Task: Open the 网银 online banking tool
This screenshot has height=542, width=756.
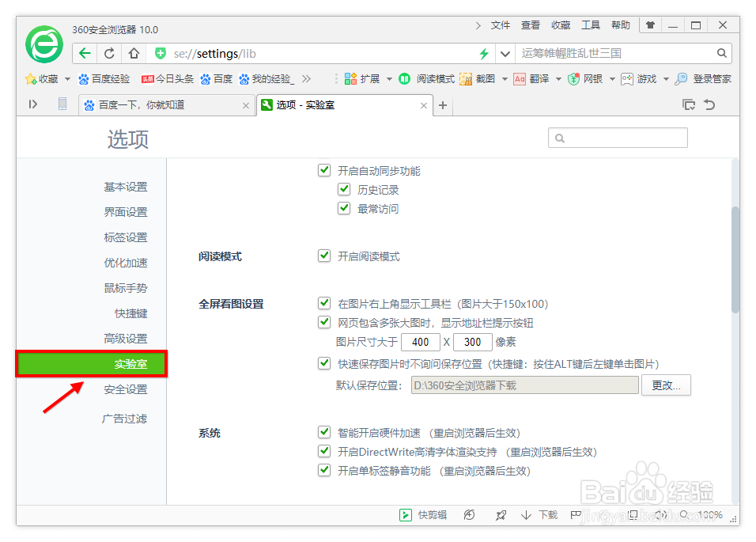Action: (x=585, y=79)
